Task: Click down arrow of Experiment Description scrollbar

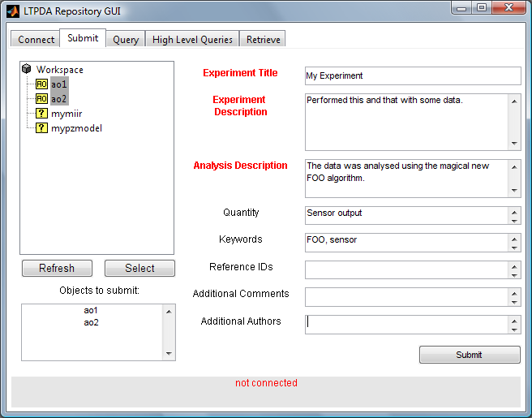Action: (x=514, y=144)
